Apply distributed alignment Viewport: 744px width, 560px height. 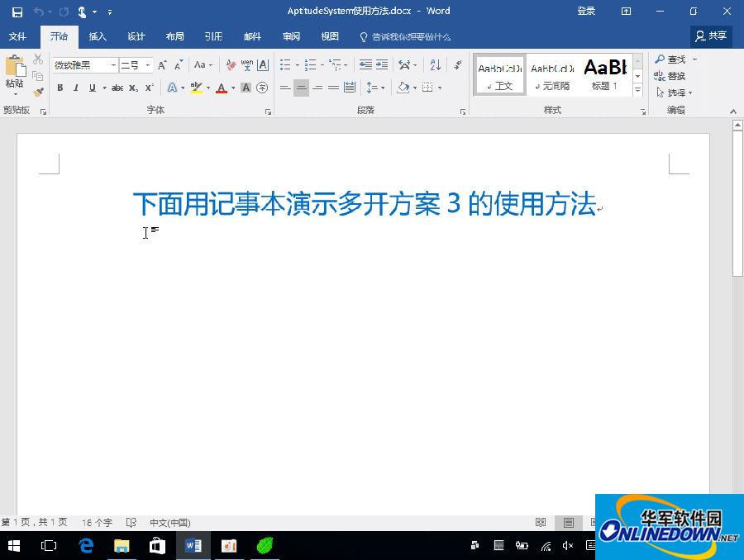350,88
